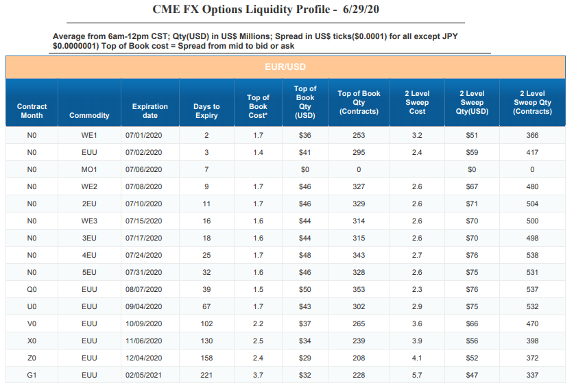Click the $50 Top of Book Qty cell
The height and width of the screenshot is (392, 574).
point(305,289)
